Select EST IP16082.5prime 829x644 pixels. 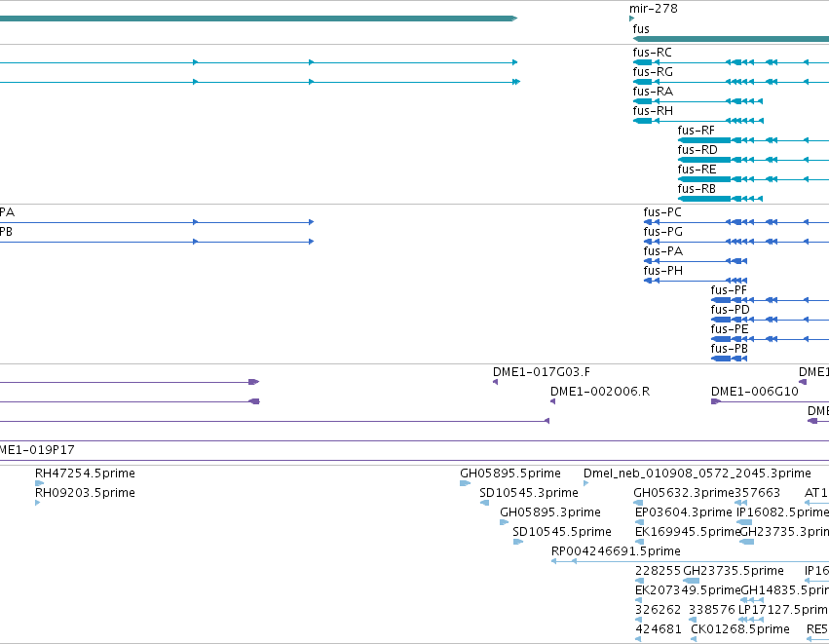pos(782,512)
